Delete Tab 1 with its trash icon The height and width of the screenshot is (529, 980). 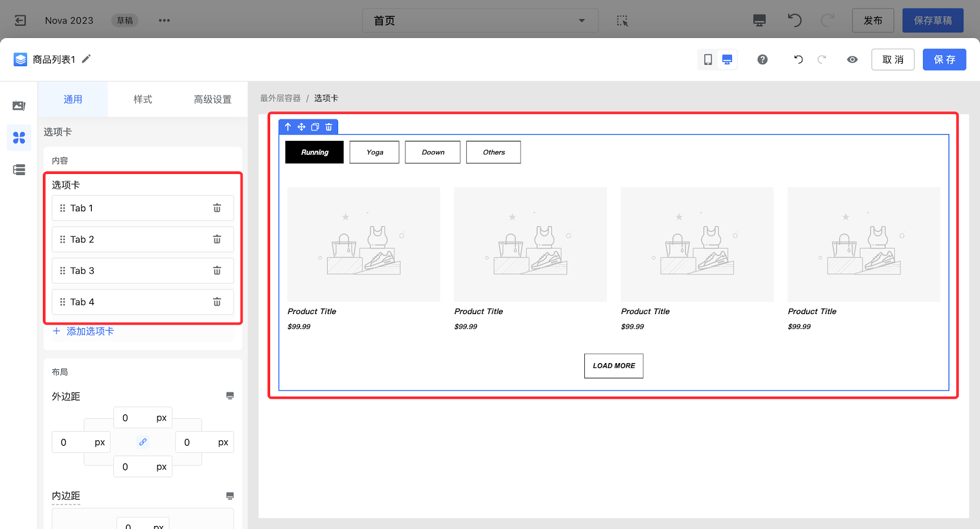(217, 208)
